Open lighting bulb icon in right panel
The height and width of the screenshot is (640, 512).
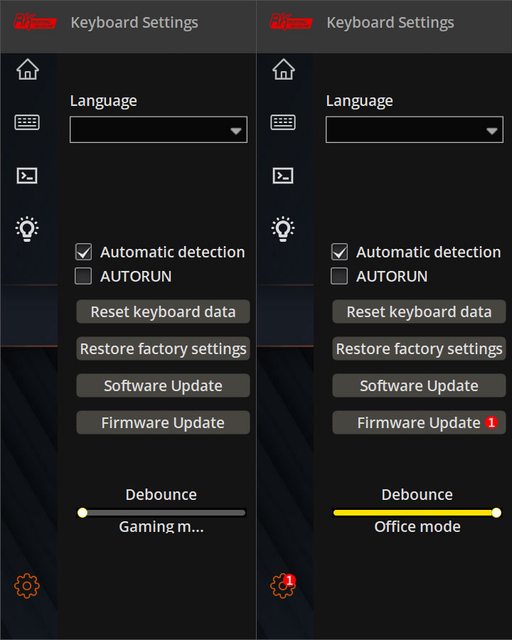click(283, 229)
